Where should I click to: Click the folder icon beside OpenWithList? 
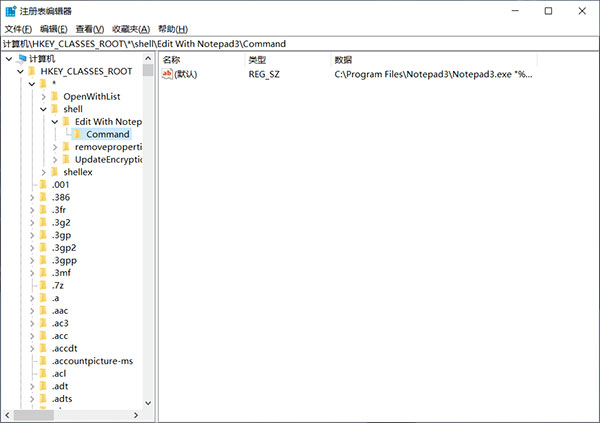[x=55, y=97]
